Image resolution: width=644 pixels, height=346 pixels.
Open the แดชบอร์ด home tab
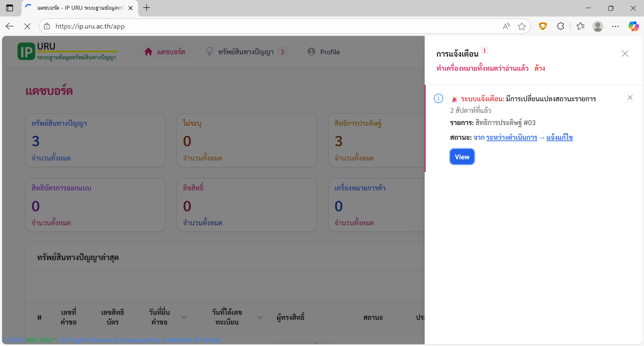click(x=165, y=52)
